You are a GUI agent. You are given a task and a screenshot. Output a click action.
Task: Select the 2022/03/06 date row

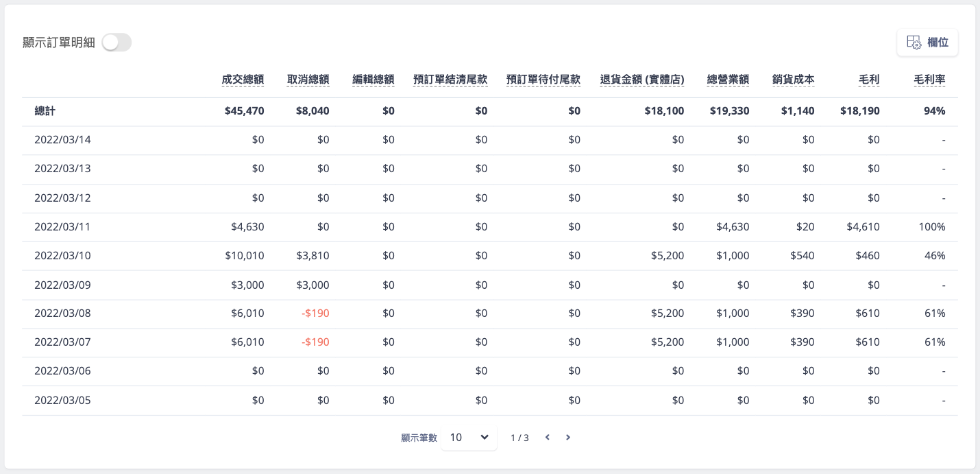click(x=490, y=371)
